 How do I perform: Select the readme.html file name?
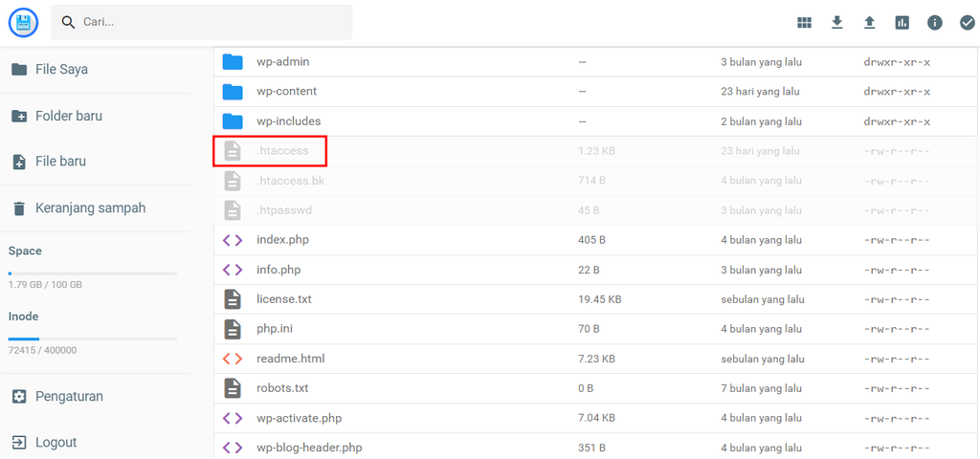click(291, 360)
